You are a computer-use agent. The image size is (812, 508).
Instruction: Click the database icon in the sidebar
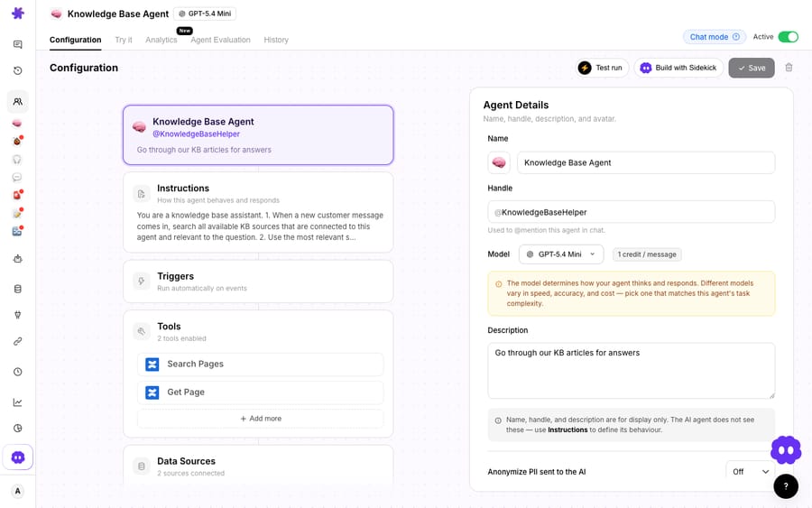[x=18, y=289]
